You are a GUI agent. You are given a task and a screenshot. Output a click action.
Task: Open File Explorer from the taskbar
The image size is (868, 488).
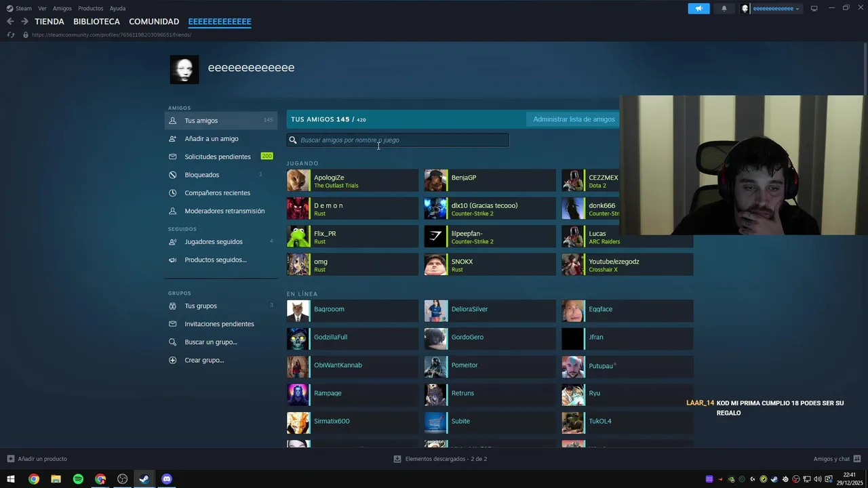click(x=56, y=479)
